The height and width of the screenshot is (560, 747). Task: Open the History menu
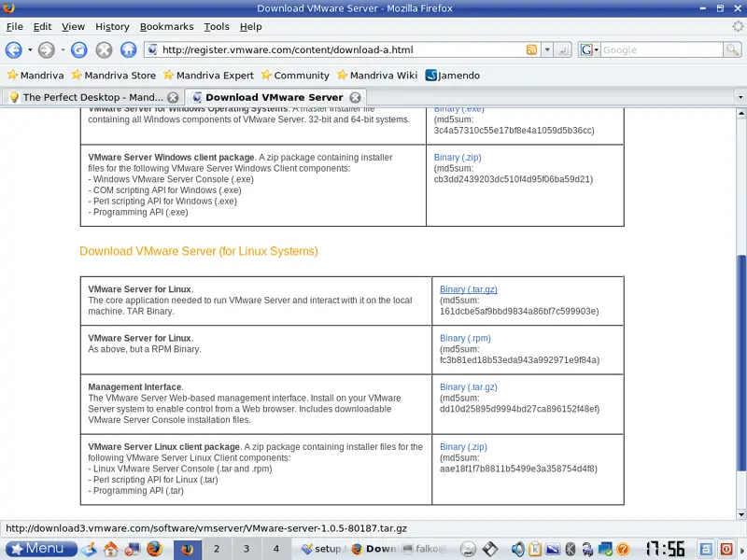[x=112, y=27]
